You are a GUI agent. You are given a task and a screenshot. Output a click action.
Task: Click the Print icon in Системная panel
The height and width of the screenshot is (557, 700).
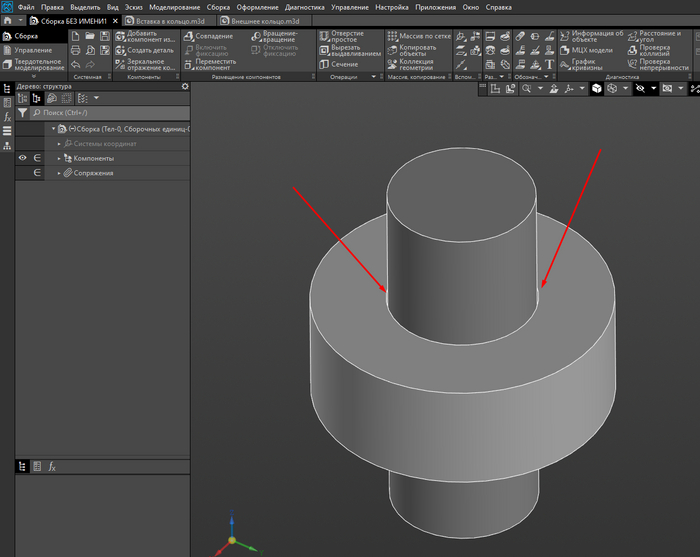click(x=75, y=50)
